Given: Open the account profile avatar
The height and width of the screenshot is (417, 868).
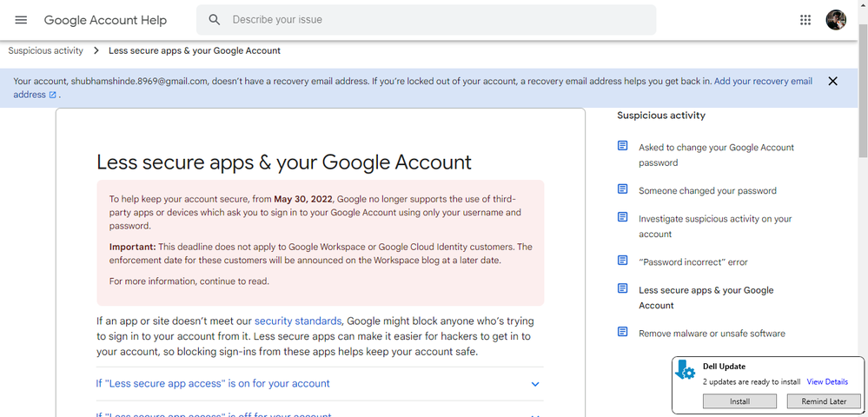Looking at the screenshot, I should click(x=836, y=20).
